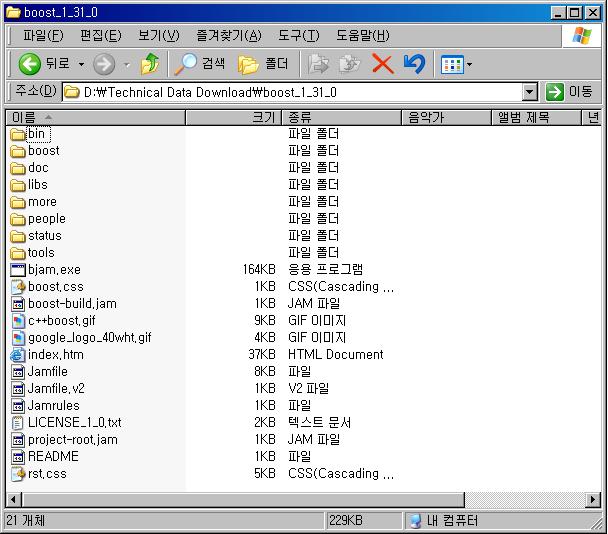
Task: Select the Jamrules file name
Action: (54, 406)
